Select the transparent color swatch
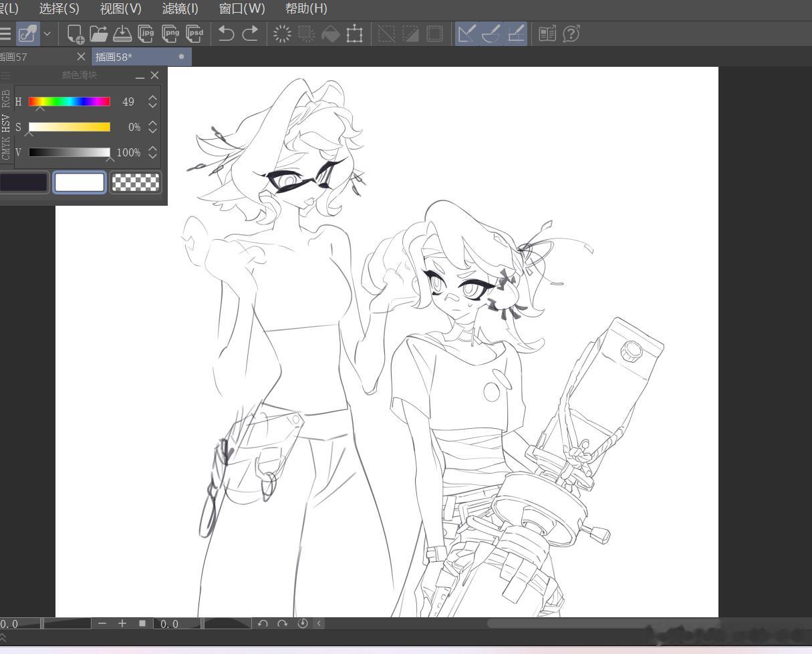 pos(136,182)
